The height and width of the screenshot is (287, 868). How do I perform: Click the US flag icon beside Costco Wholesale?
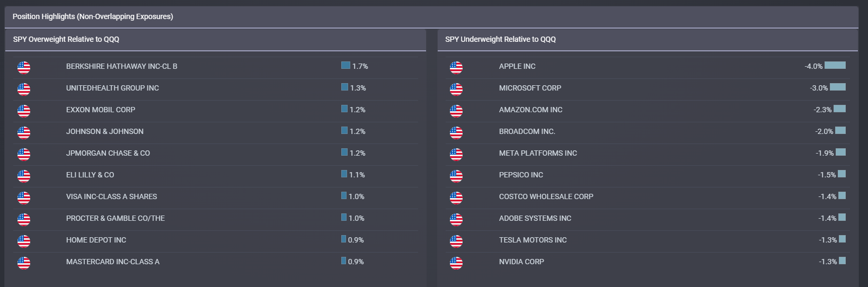456,198
